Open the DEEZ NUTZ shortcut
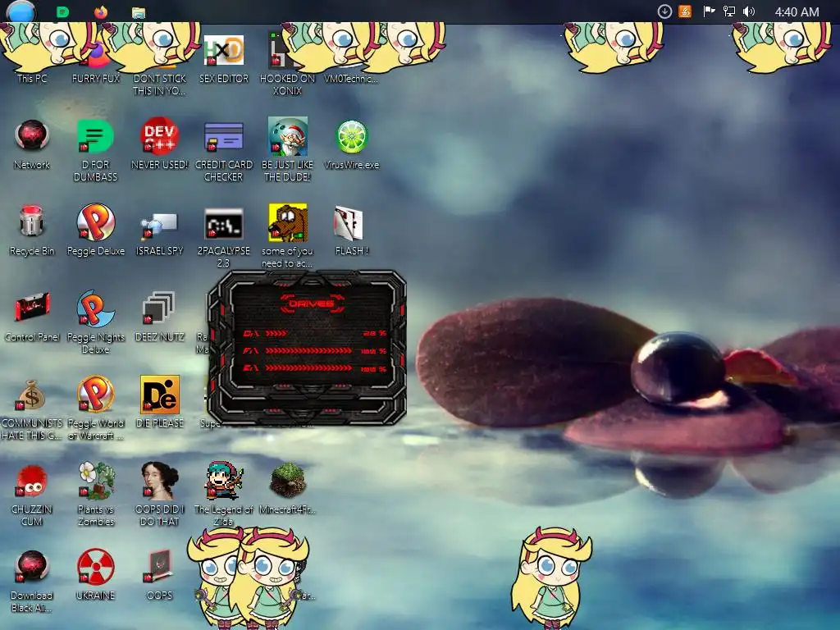 [x=160, y=317]
